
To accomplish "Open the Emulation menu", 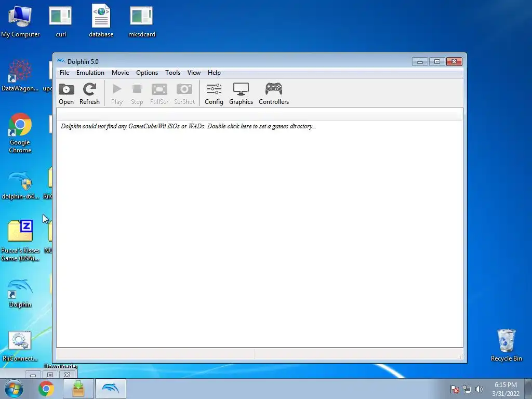I will (x=90, y=73).
